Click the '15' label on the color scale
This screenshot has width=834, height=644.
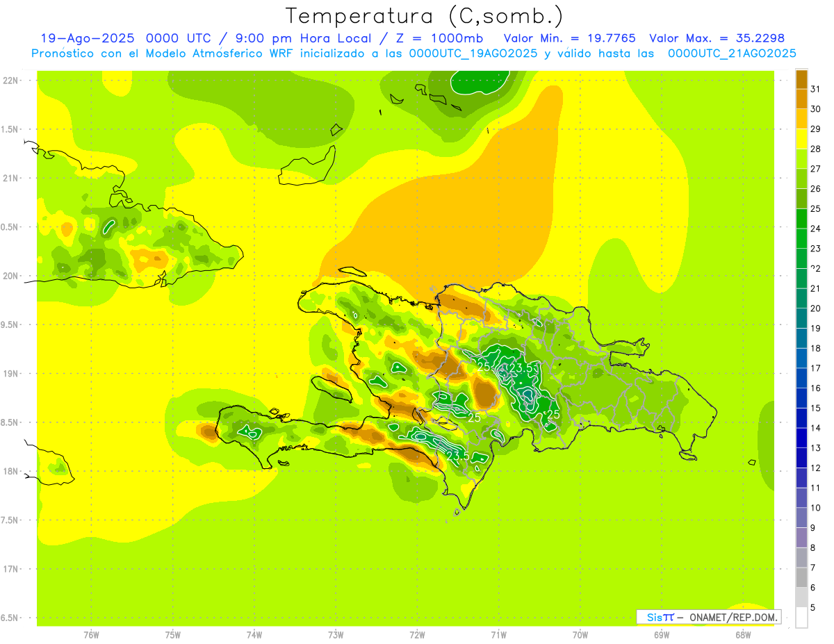tap(816, 408)
